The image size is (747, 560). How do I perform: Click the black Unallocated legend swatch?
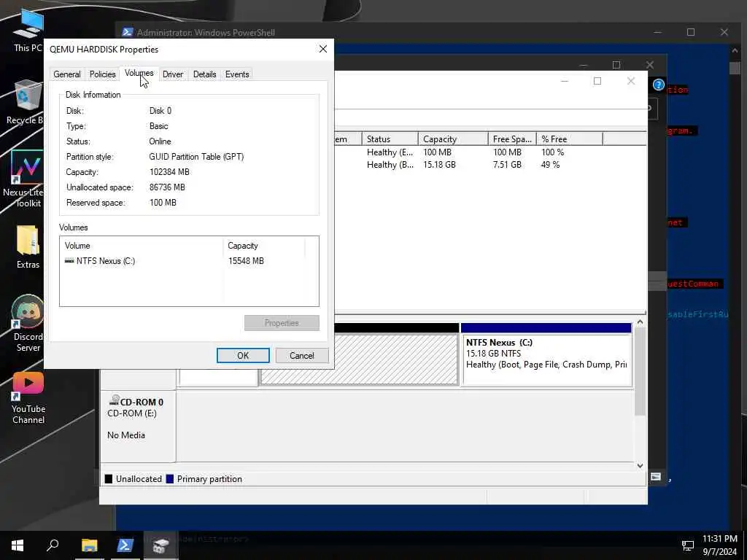click(109, 479)
